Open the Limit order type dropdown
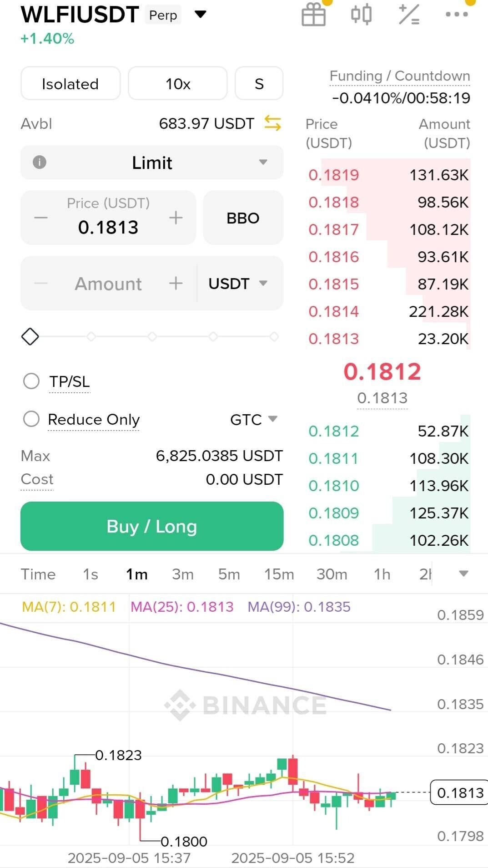Viewport: 488px width, 868px height. coord(152,162)
